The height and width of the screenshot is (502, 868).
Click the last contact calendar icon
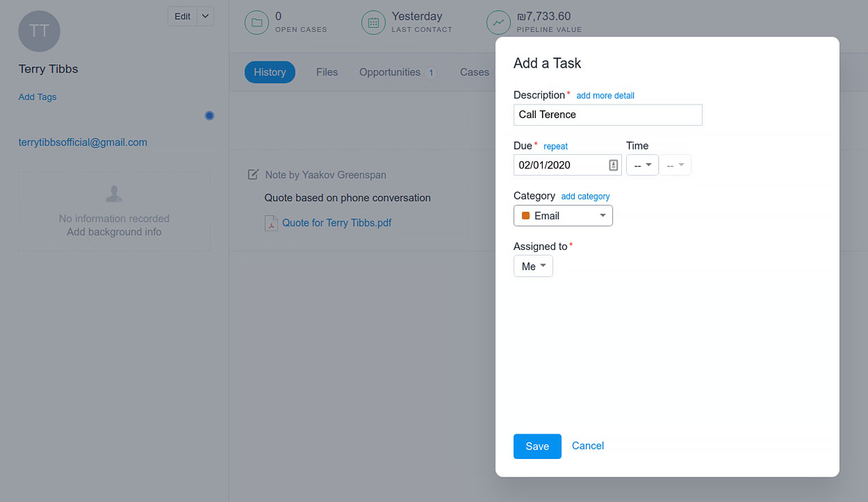pyautogui.click(x=373, y=23)
